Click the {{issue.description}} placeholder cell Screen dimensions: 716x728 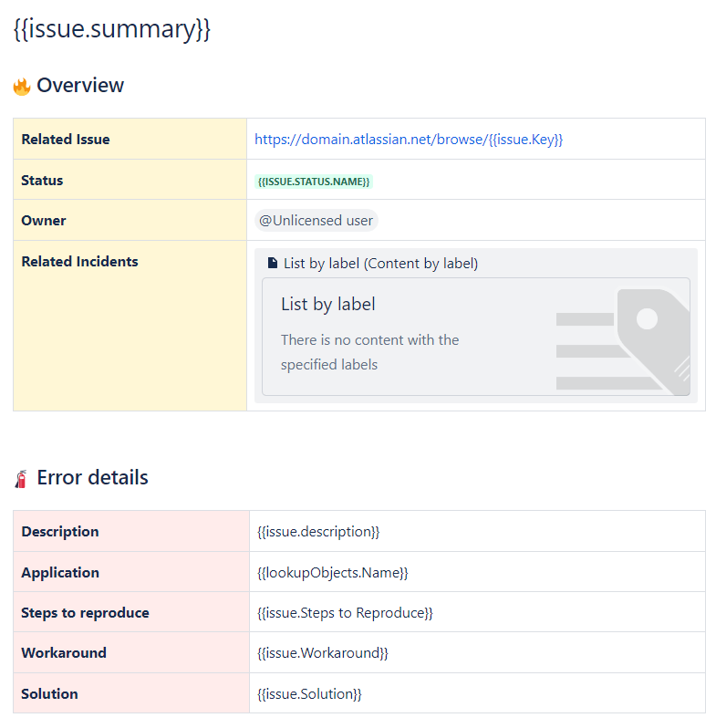pos(318,532)
